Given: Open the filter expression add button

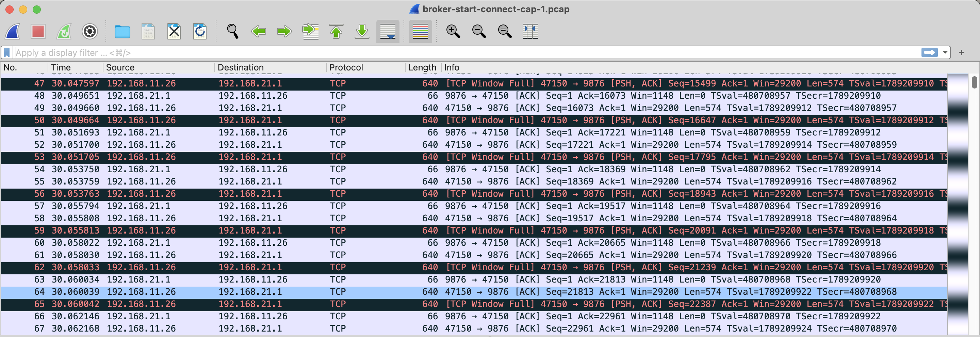Looking at the screenshot, I should pos(962,52).
